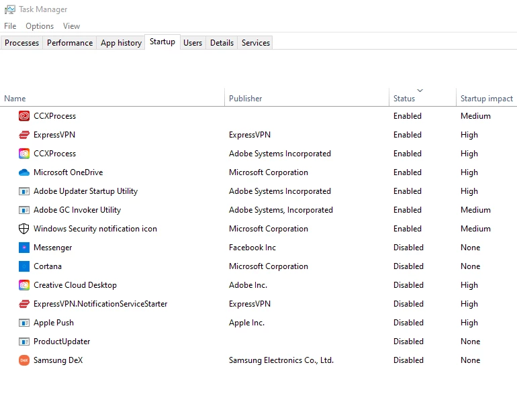Select the Microsoft OneDrive entry name

click(68, 172)
